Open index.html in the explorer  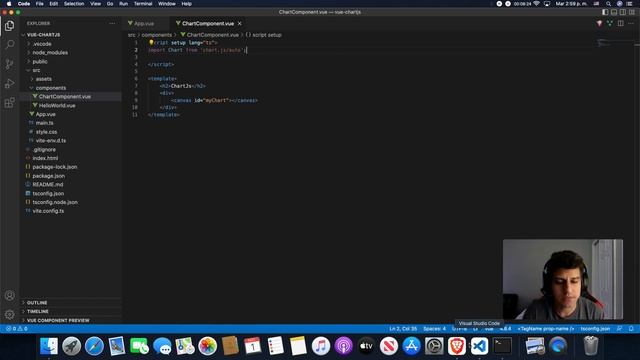click(45, 158)
